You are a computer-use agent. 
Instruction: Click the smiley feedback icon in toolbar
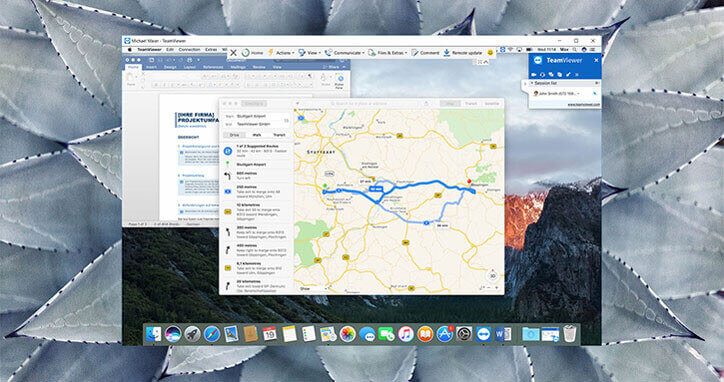pos(490,53)
